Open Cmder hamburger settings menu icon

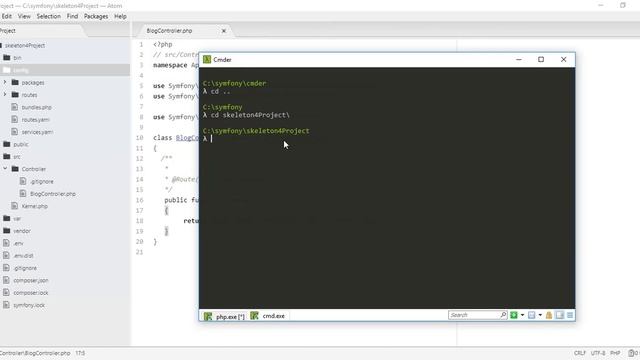point(570,315)
